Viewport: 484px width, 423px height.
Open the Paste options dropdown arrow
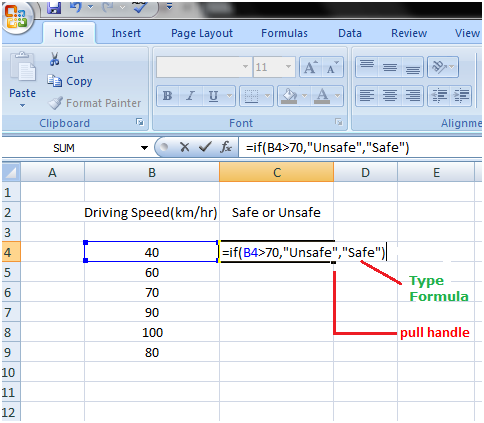click(22, 105)
